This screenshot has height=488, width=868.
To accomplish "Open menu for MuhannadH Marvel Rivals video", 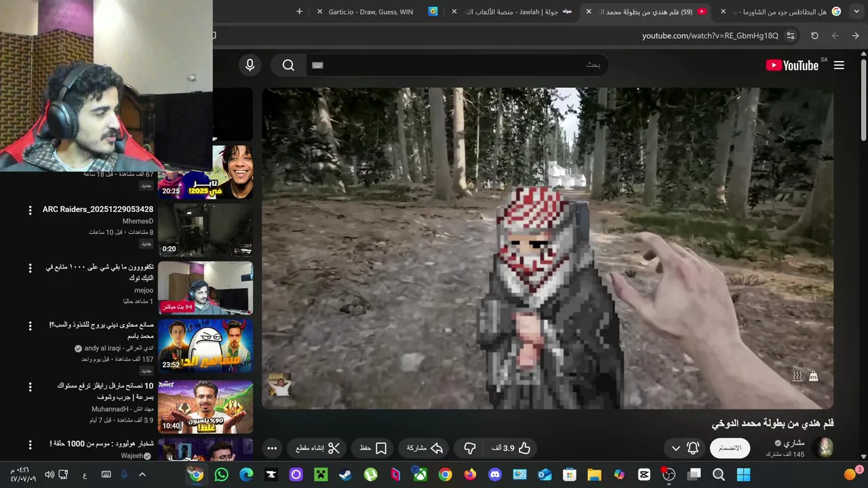I will (30, 387).
